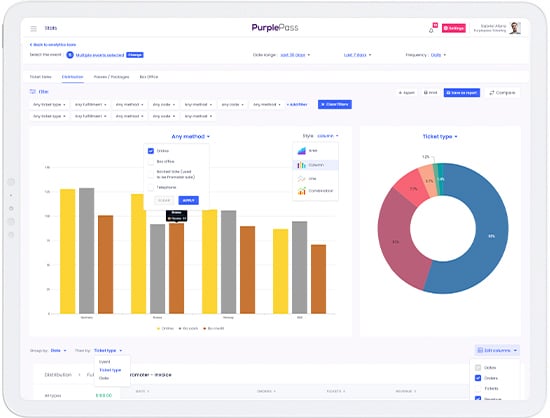The width and height of the screenshot is (550, 418).
Task: Open the Style column dropdown
Action: (328, 136)
